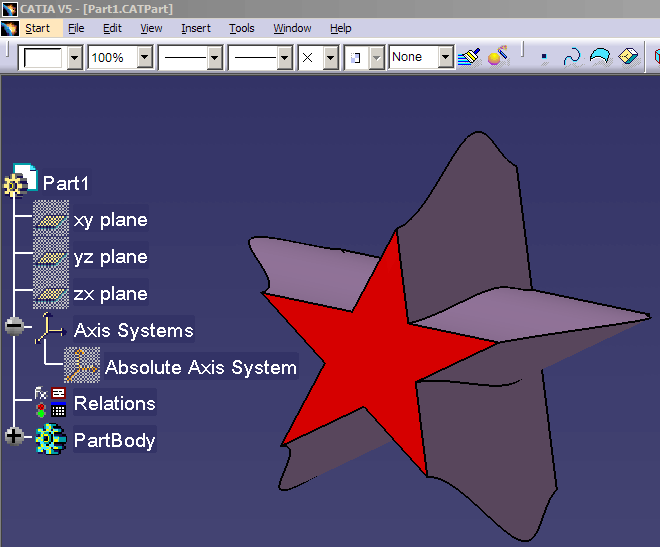Click the PartBody gear icon
The height and width of the screenshot is (547, 660).
(51, 439)
